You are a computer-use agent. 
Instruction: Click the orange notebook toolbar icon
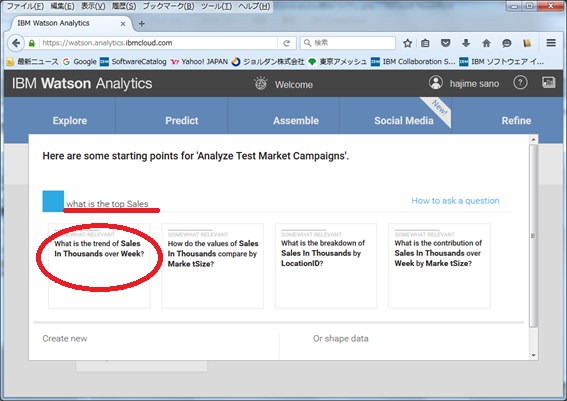tap(527, 43)
